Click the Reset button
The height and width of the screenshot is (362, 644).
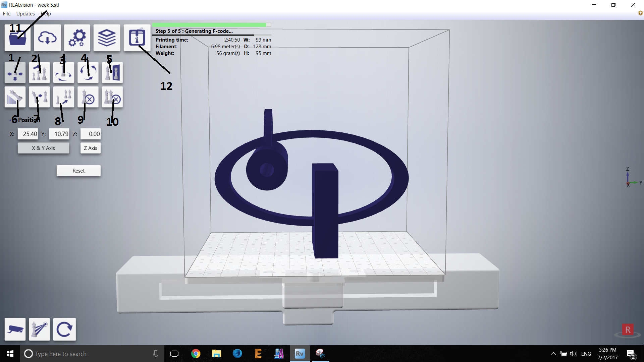78,171
